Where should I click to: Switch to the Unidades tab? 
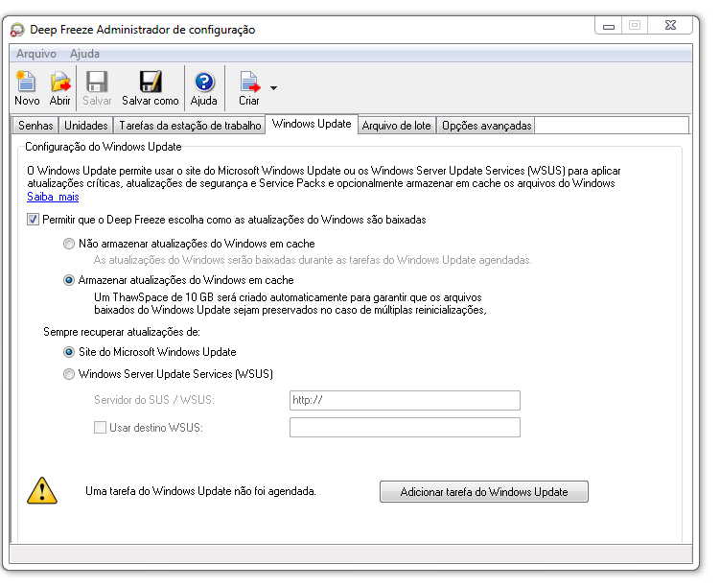coord(86,126)
